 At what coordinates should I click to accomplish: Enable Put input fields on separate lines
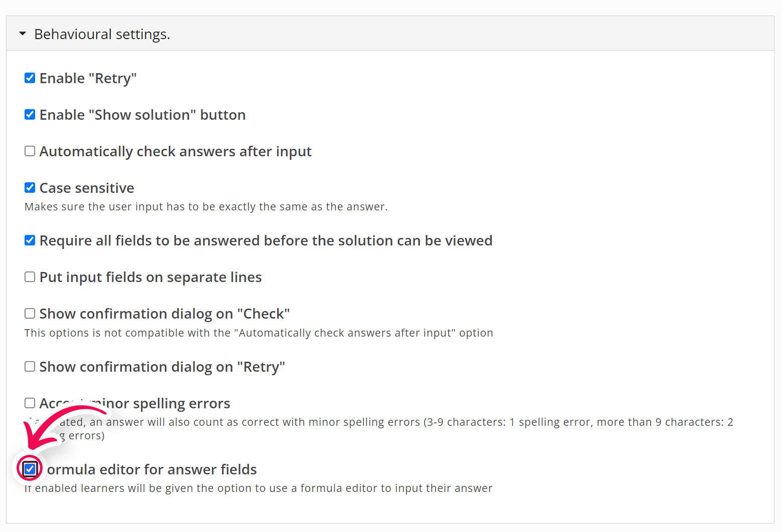(30, 277)
